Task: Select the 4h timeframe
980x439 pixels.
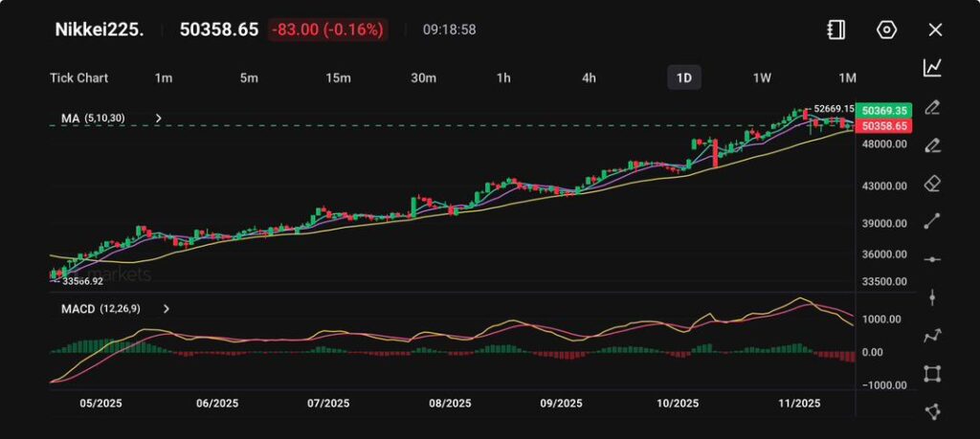Action: [590, 77]
